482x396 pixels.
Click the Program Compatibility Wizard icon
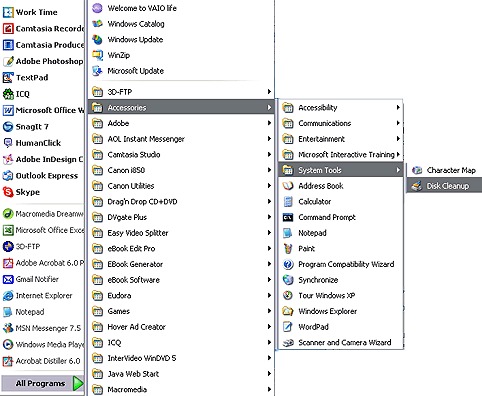tap(288, 264)
